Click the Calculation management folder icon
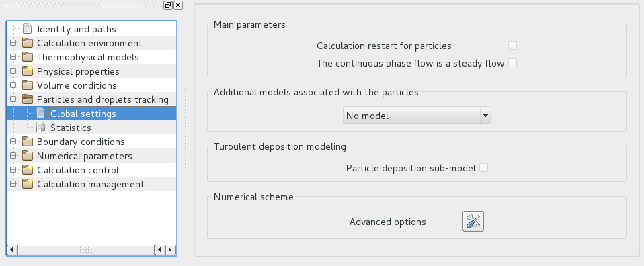This screenshot has width=644, height=266. coord(28,183)
